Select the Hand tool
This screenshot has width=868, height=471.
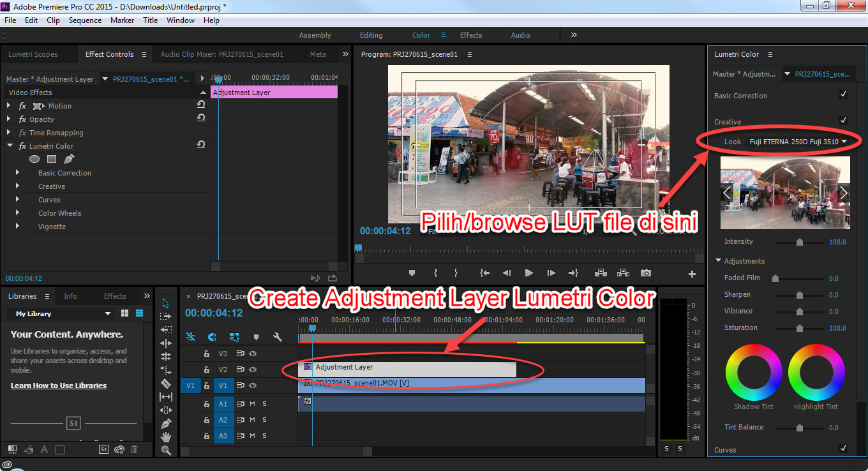(x=166, y=437)
